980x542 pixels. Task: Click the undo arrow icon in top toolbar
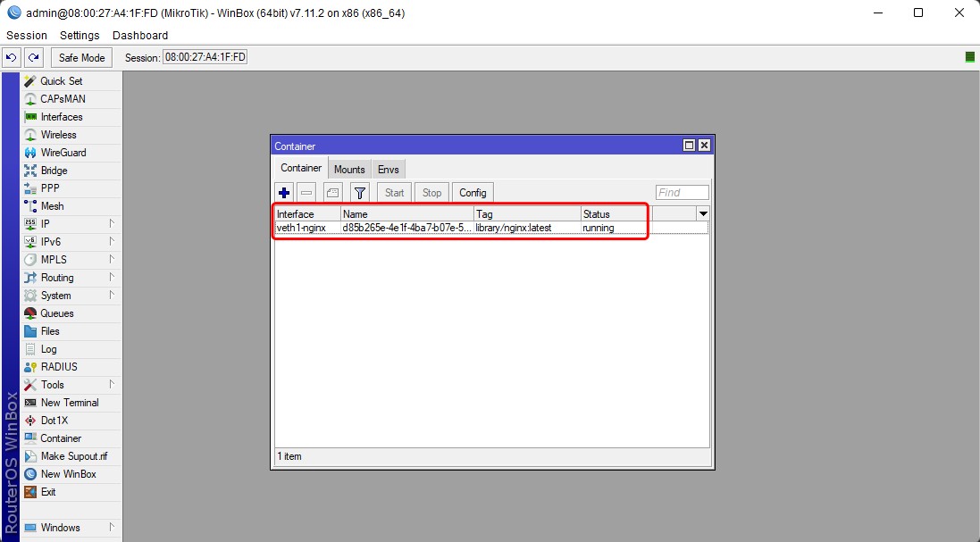point(12,58)
